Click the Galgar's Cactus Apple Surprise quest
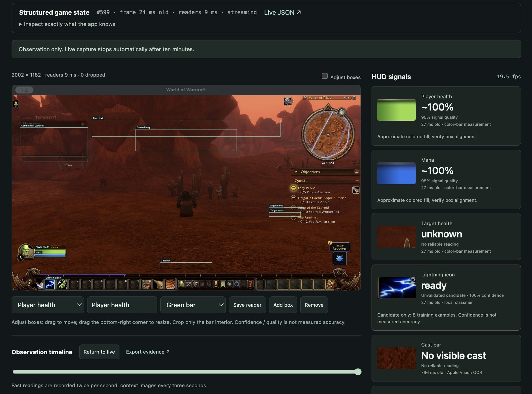 322,198
